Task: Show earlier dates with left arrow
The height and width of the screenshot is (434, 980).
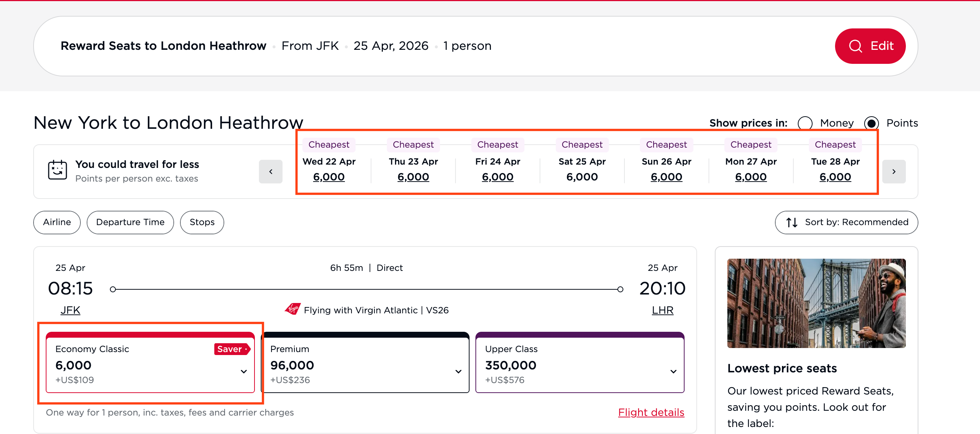Action: pos(270,172)
